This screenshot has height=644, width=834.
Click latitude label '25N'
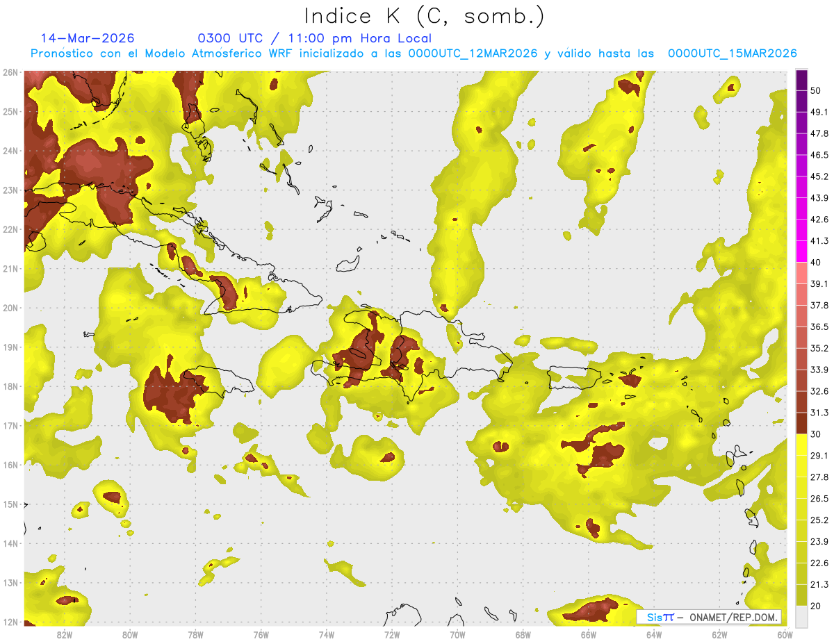pos(10,112)
